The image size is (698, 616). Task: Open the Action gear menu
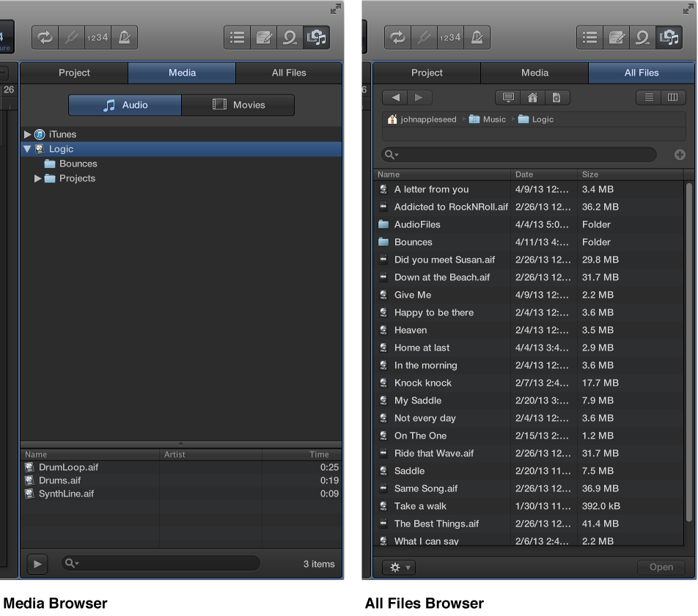click(x=398, y=567)
